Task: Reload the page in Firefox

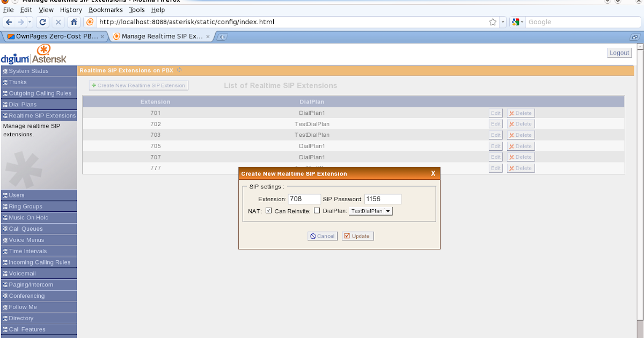Action: pyautogui.click(x=42, y=22)
